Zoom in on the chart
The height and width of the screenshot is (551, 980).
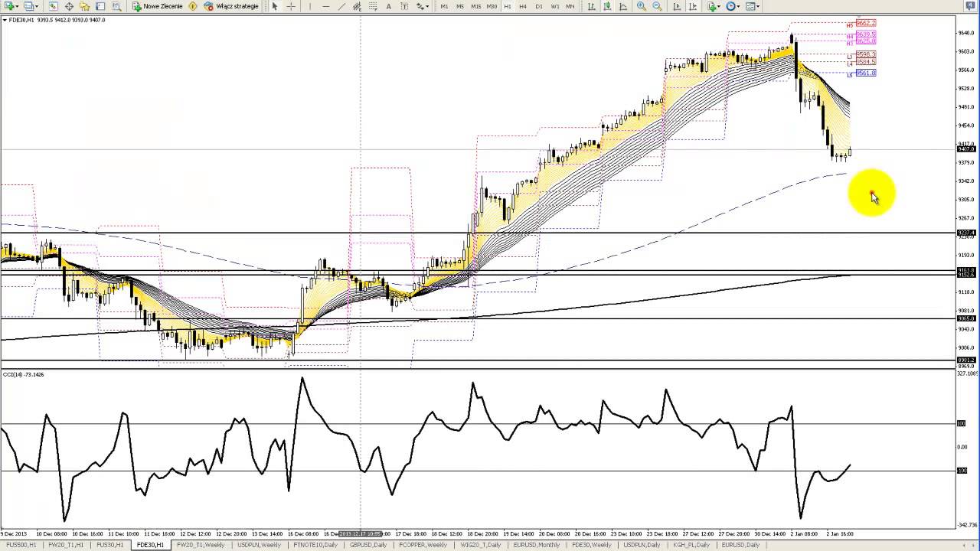[641, 6]
